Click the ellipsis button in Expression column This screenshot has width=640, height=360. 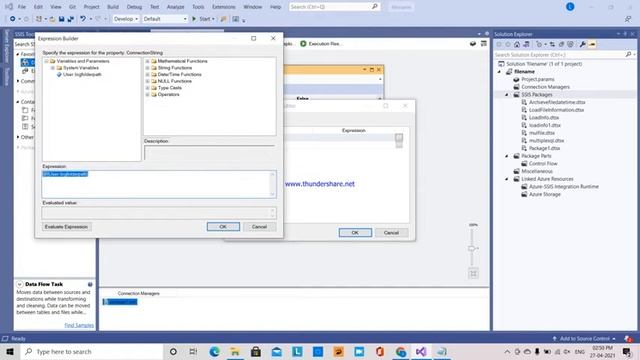[399, 138]
